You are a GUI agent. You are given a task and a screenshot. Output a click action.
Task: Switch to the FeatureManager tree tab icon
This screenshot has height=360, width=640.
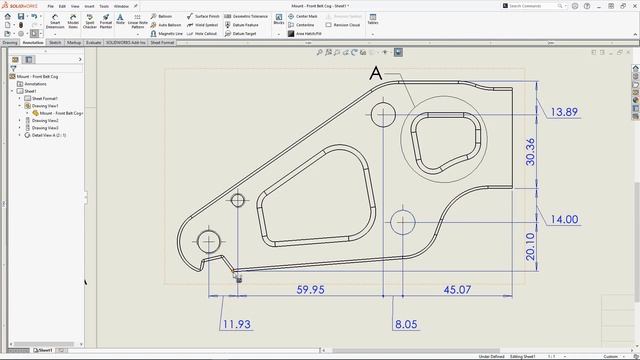(15, 60)
